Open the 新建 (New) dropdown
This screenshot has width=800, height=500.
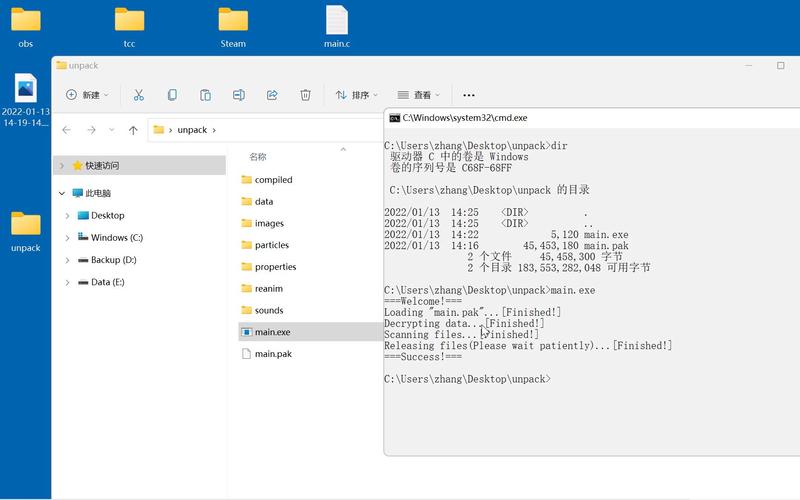(x=87, y=95)
